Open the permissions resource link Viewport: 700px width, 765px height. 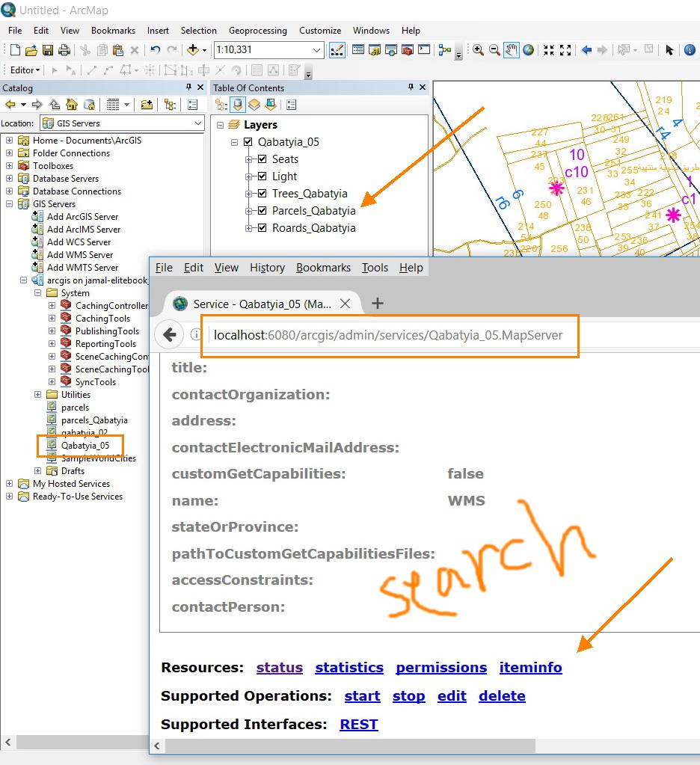441,668
